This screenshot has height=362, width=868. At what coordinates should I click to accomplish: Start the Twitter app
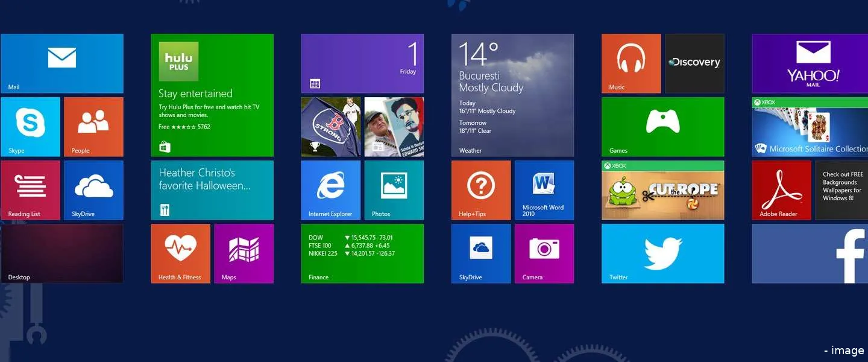click(x=663, y=253)
